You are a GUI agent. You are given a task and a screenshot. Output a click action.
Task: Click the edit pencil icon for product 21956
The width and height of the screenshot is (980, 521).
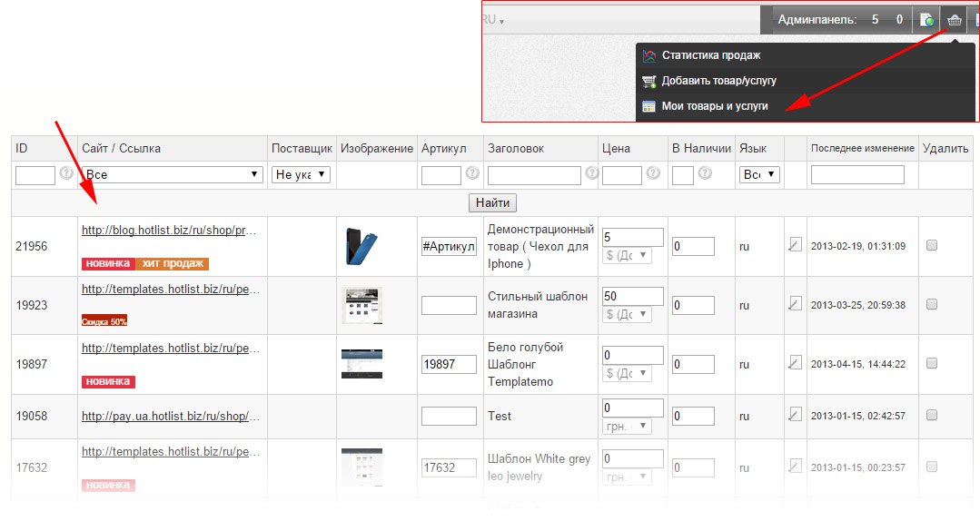[x=796, y=245]
